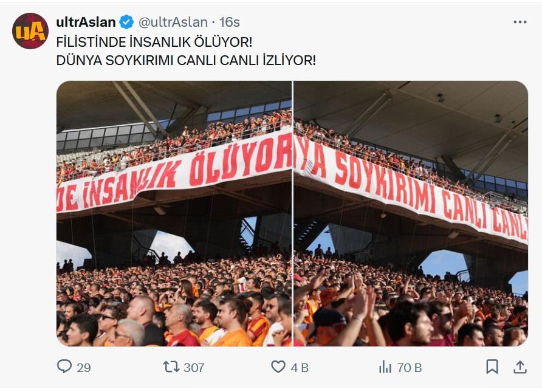Retweet using the repost arrows icon

171,366
